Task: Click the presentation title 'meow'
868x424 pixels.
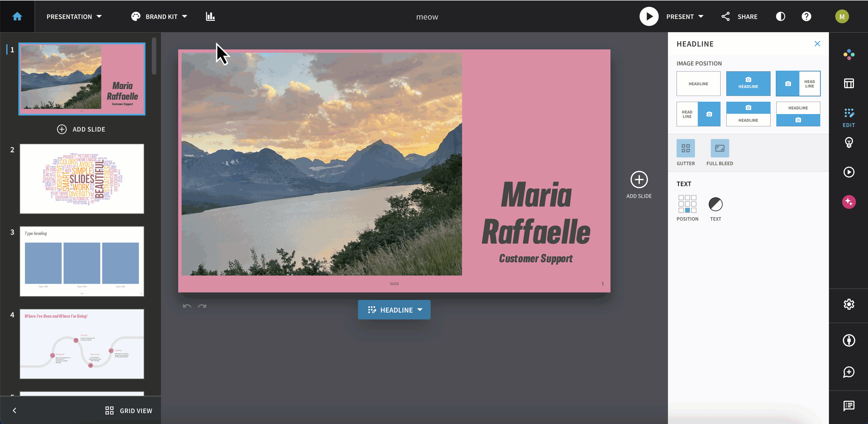Action: 427,17
